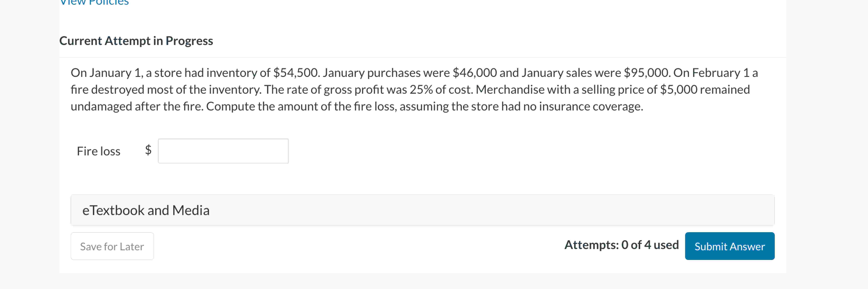Click the Submit Answer button

(x=729, y=246)
